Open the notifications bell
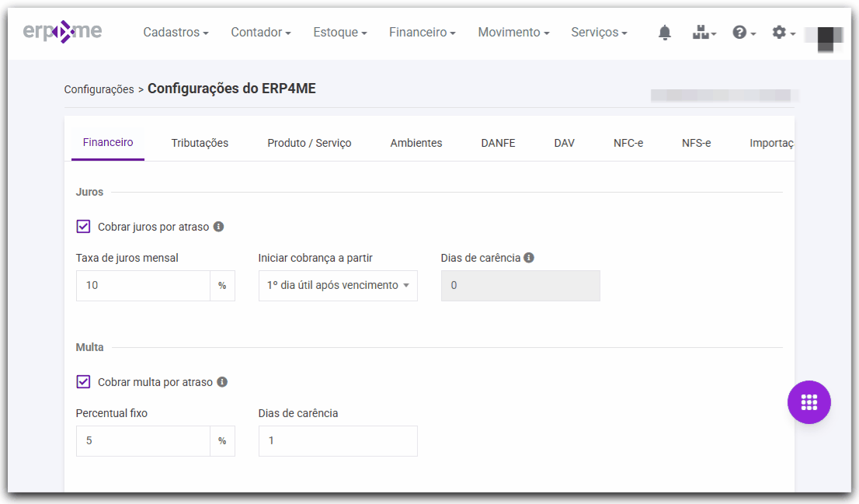The image size is (859, 504). click(x=665, y=33)
